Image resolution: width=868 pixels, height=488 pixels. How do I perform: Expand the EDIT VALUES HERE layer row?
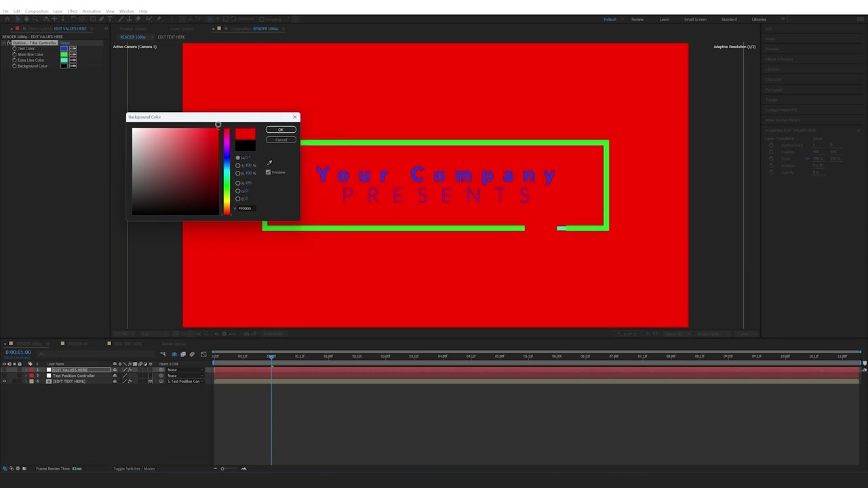[x=26, y=370]
